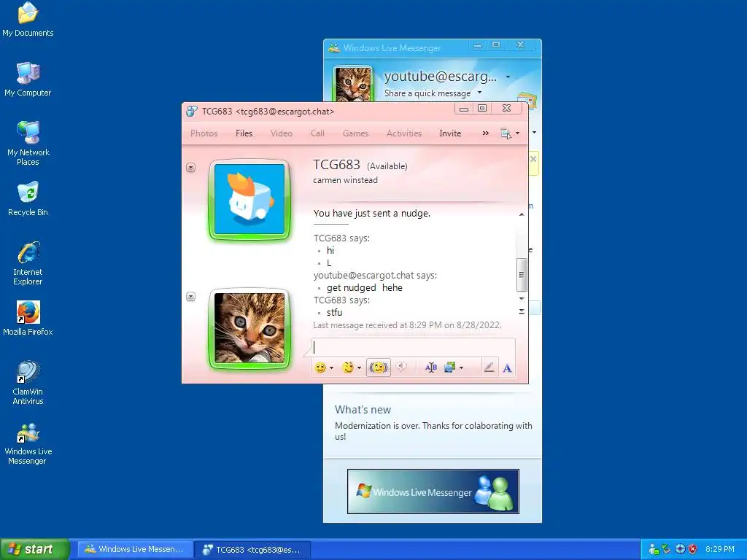Open Share a quick message dropdown arrow

pos(480,93)
